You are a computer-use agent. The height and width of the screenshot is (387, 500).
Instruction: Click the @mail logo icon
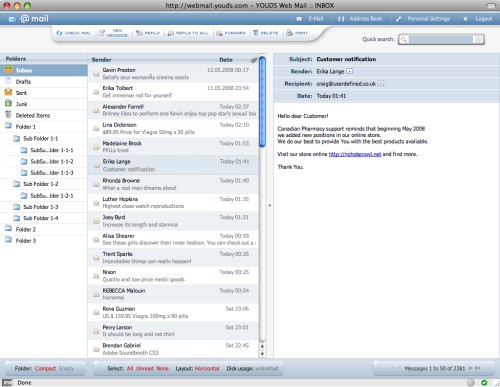12,19
